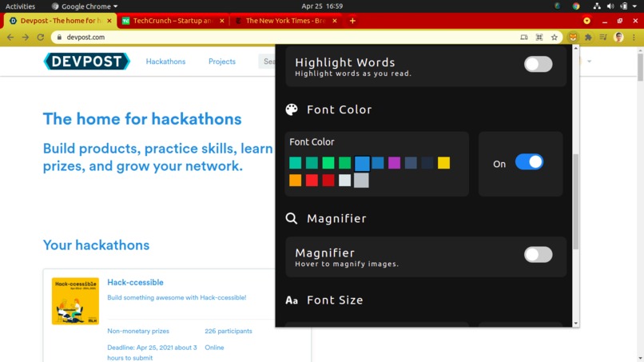The width and height of the screenshot is (644, 362).
Task: Open a new tab with the plus button
Action: click(352, 21)
